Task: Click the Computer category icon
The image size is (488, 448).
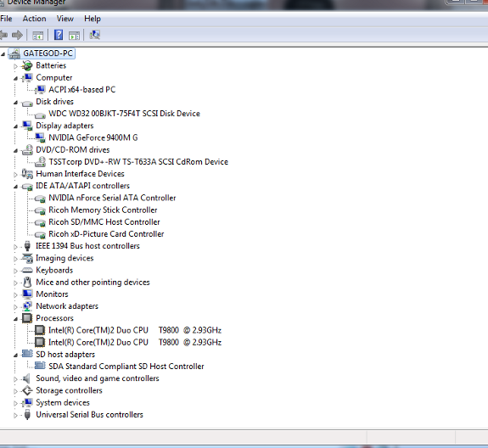Action: click(27, 77)
